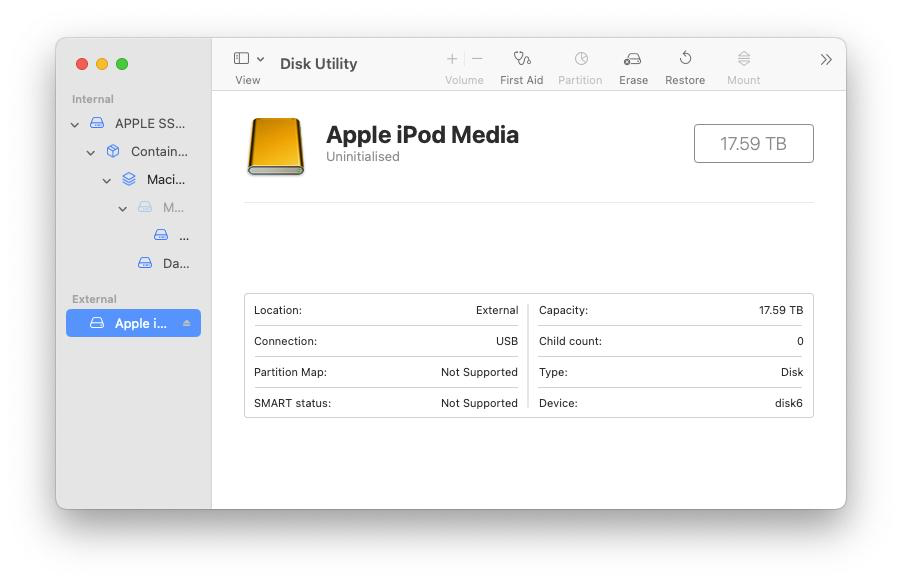Close the Disk Utility window

(82, 64)
